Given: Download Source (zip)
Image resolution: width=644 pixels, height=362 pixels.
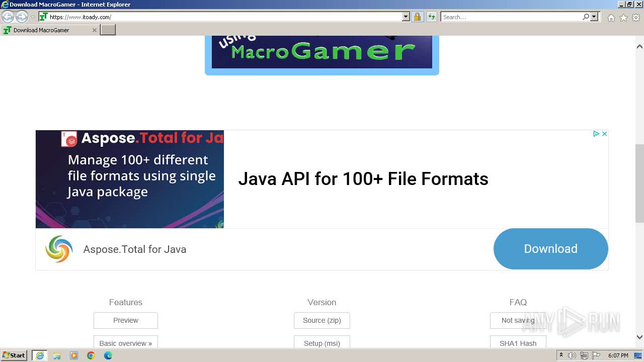Looking at the screenshot, I should pyautogui.click(x=322, y=320).
